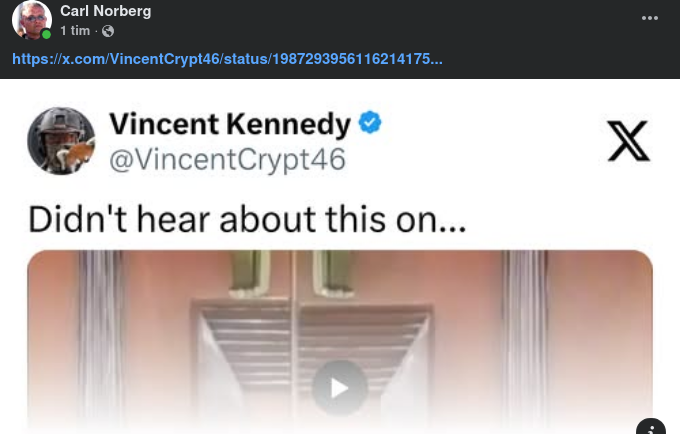Play the embedded tweet video

click(340, 388)
